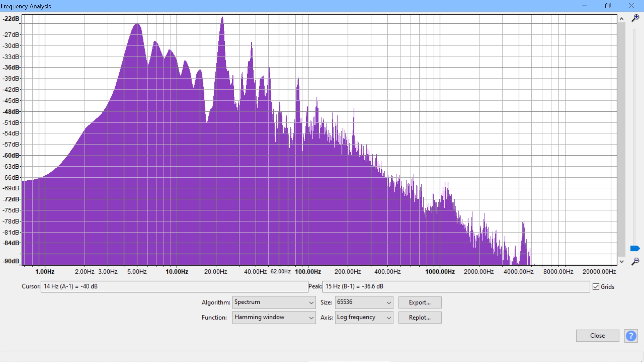
Task: Toggle the Grids checkbox
Action: pos(596,287)
